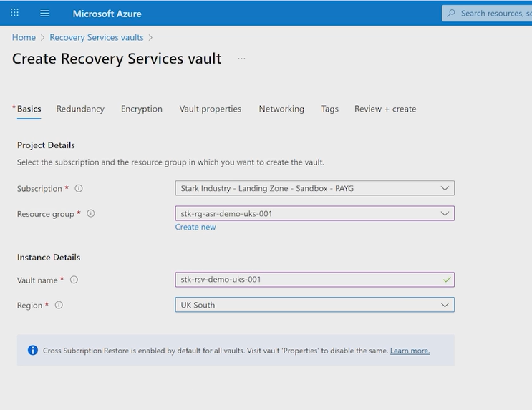Click the Resource group info icon
The width and height of the screenshot is (532, 410).
point(91,213)
